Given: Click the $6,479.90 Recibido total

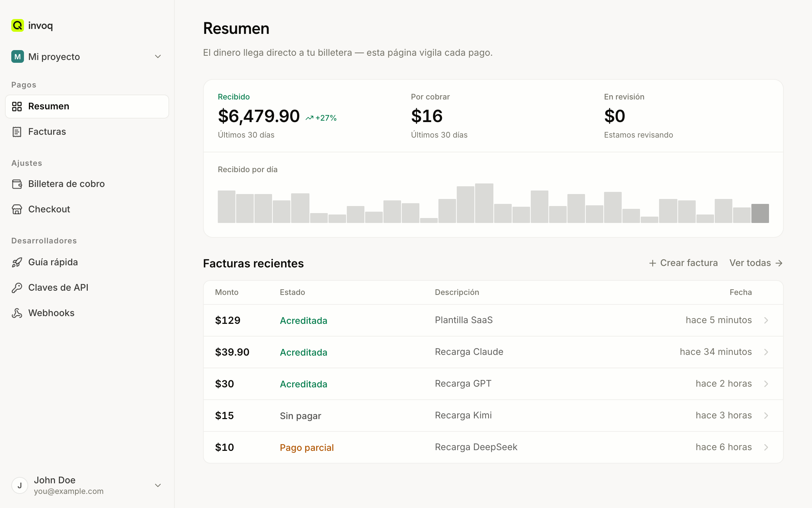Looking at the screenshot, I should 259,116.
